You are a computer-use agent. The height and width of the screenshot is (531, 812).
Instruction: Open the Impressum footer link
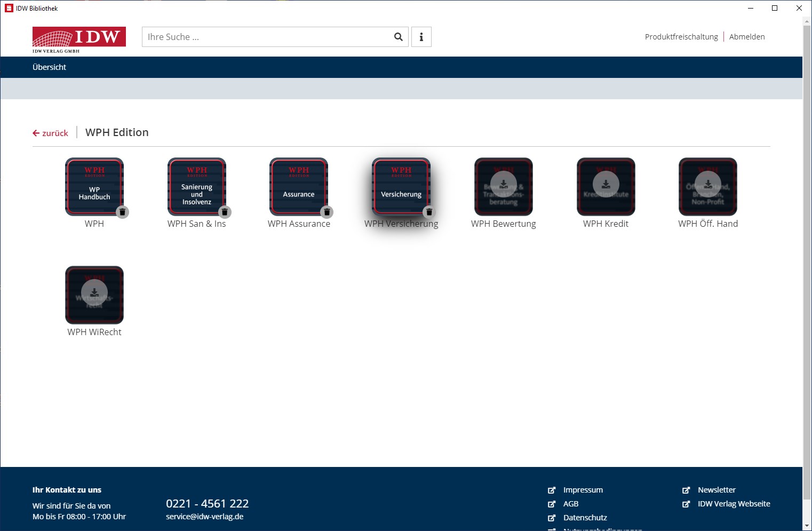[x=583, y=490]
